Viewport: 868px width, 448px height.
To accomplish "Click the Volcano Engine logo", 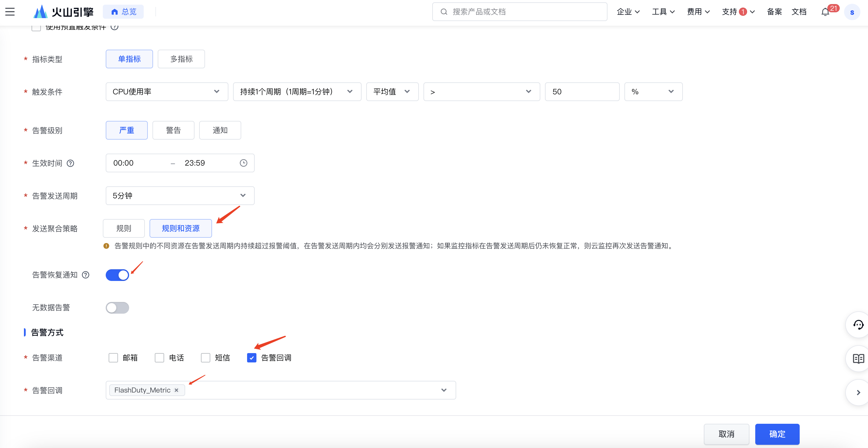I will coord(63,12).
